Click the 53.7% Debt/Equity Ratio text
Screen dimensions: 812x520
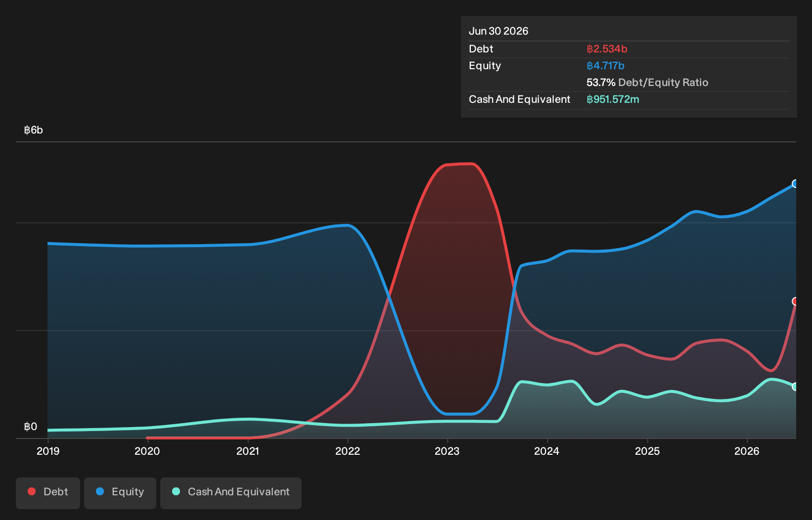[x=647, y=83]
